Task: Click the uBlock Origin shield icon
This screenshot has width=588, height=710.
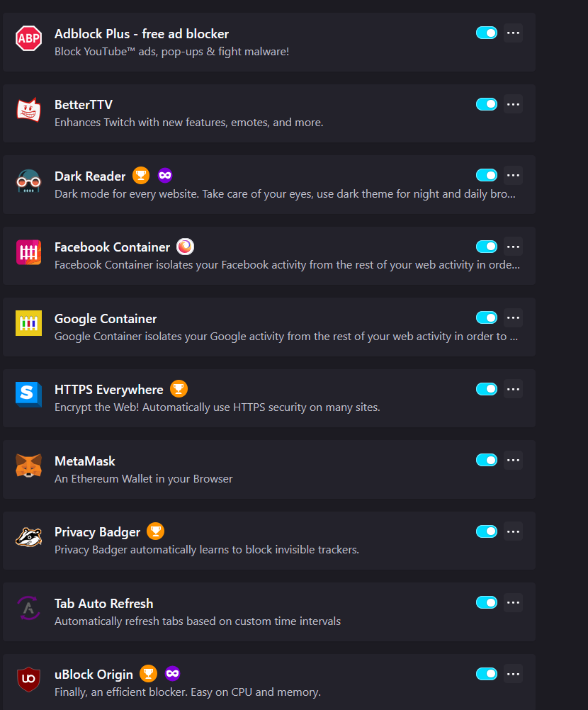Action: click(x=28, y=680)
